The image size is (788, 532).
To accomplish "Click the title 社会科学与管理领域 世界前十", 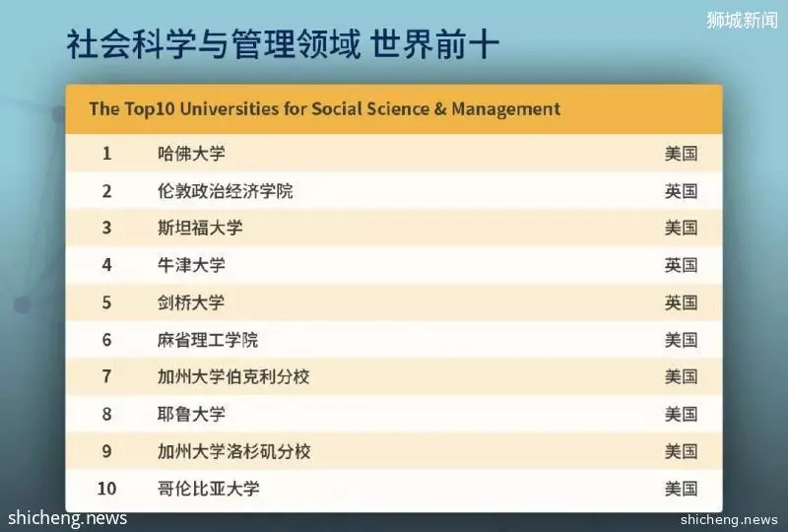I will tap(283, 44).
